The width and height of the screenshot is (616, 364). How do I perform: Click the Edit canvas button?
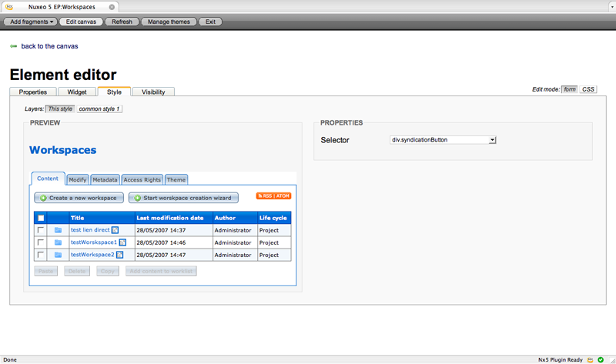(81, 22)
